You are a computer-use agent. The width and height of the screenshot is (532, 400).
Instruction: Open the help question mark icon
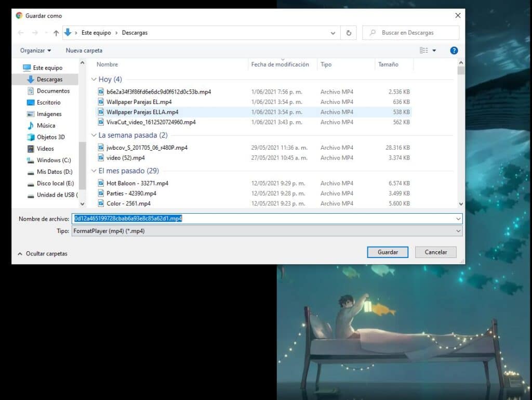point(454,50)
